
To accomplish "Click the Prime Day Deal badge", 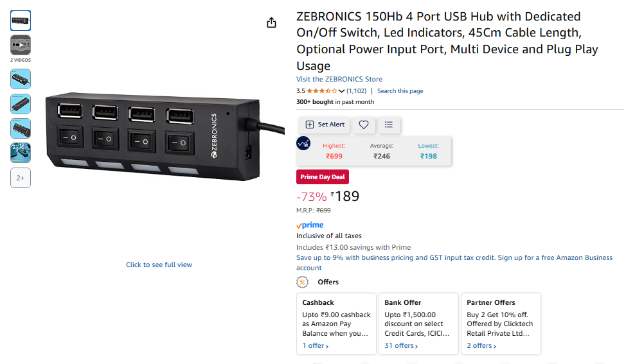I will pos(323,177).
